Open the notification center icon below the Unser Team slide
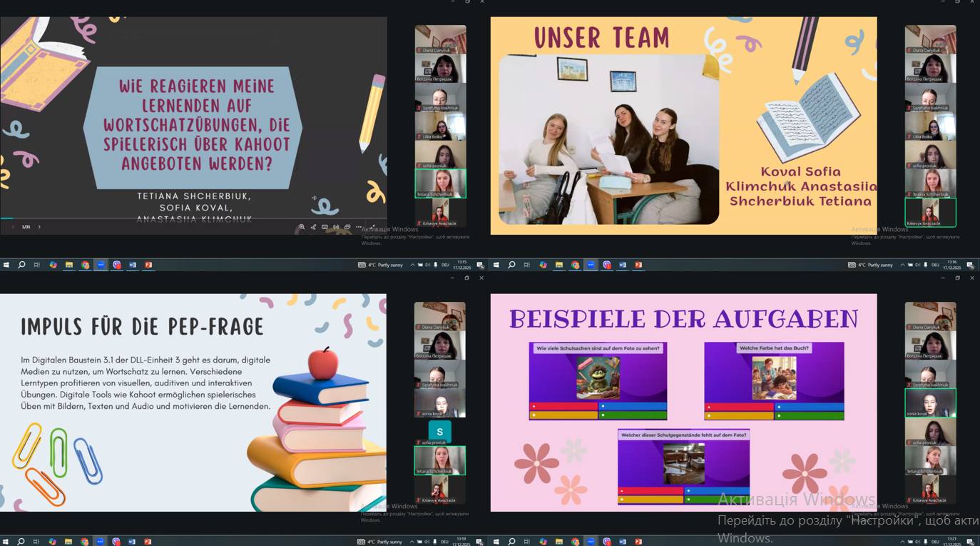 pyautogui.click(x=970, y=265)
